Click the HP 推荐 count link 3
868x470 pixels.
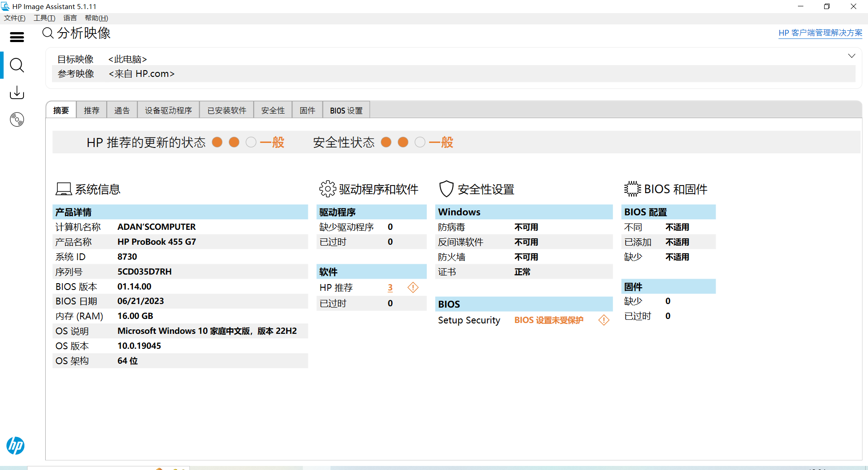coord(390,288)
